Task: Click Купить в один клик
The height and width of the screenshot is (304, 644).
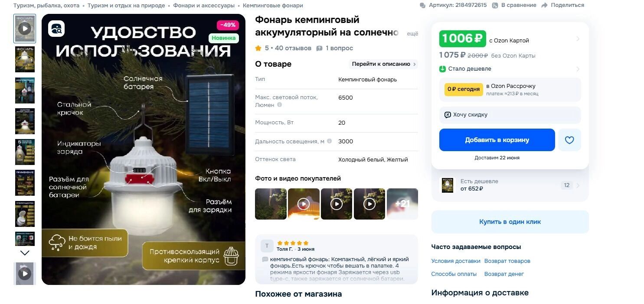Action: [x=510, y=222]
